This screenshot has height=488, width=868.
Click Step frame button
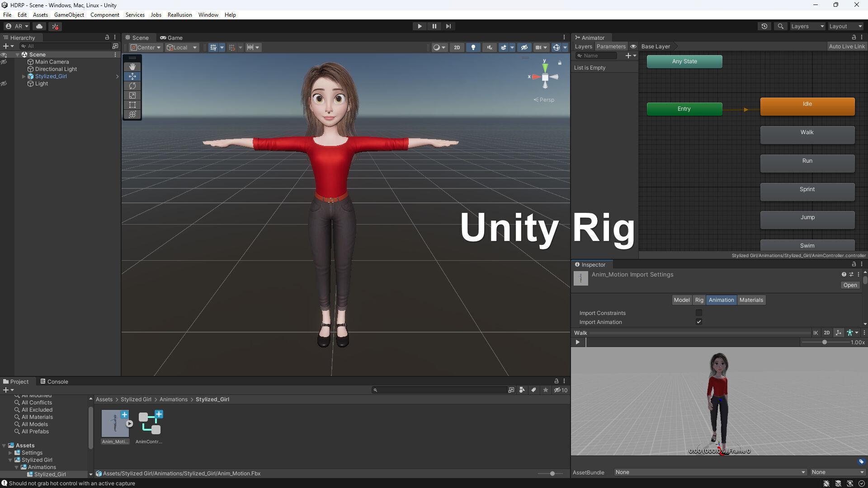(448, 26)
